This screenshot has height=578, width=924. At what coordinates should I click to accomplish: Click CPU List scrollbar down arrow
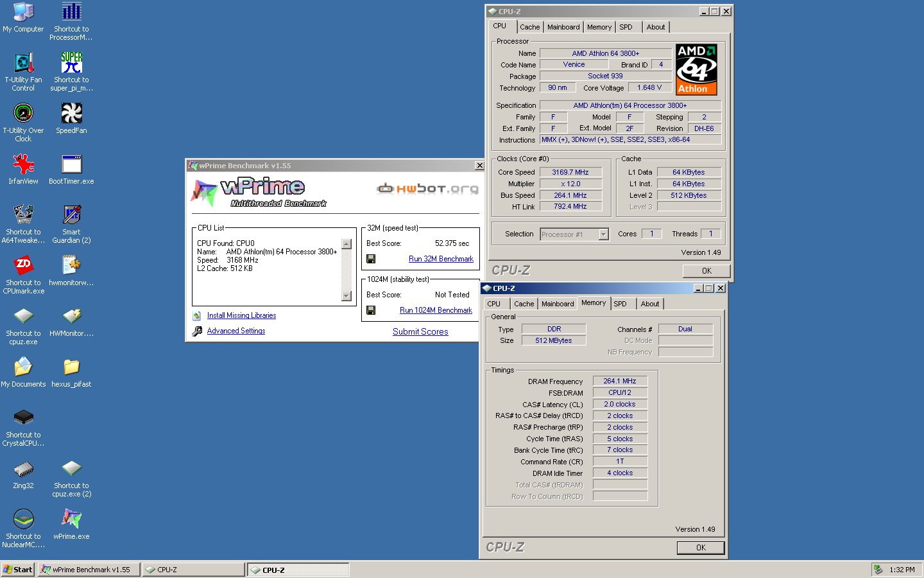[346, 296]
